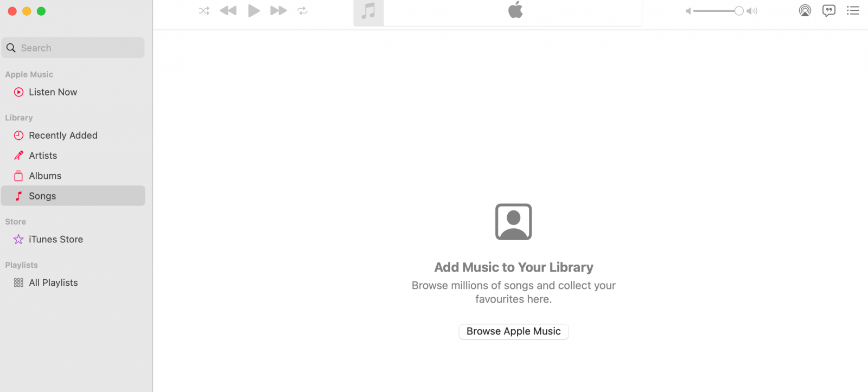Image resolution: width=868 pixels, height=392 pixels.
Task: Open the iTunes Store
Action: point(73,239)
